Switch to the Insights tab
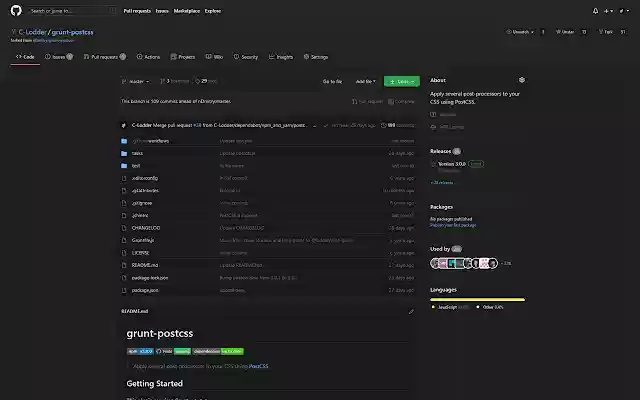 (x=281, y=57)
